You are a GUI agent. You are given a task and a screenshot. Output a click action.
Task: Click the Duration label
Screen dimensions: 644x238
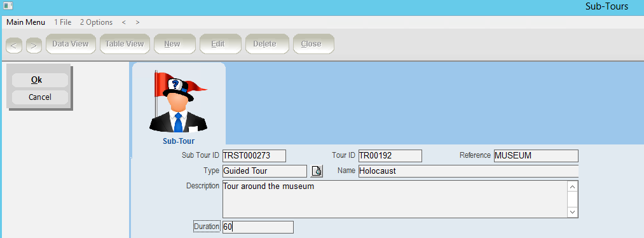207,227
